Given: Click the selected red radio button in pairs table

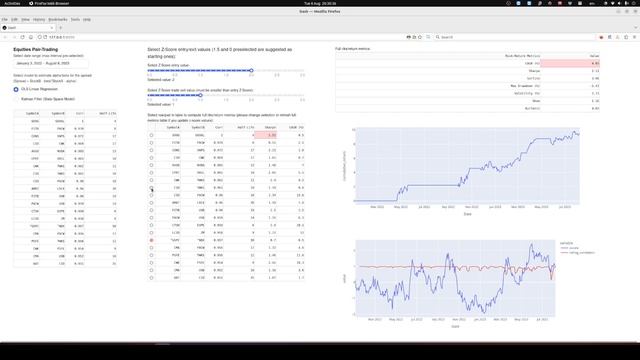Looking at the screenshot, I should pos(151,240).
